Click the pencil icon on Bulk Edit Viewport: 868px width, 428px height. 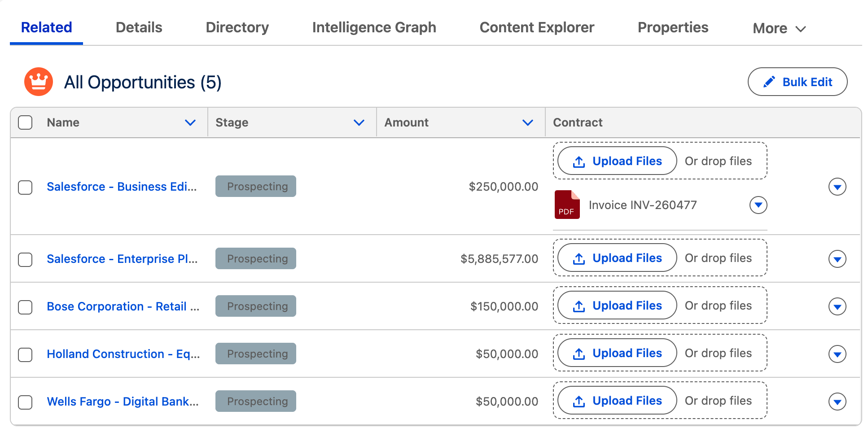click(x=769, y=82)
